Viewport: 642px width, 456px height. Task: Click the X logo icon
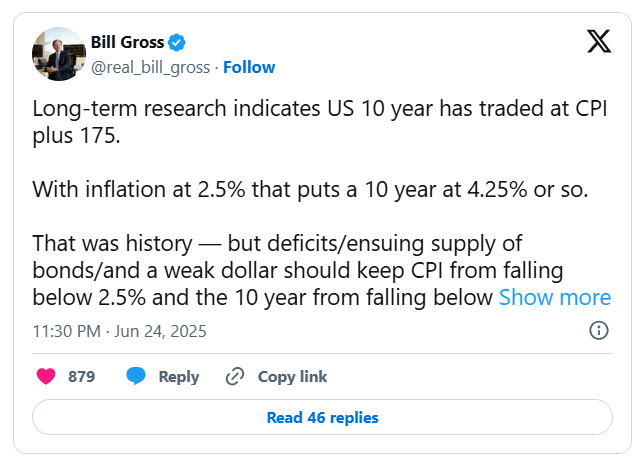coord(597,41)
